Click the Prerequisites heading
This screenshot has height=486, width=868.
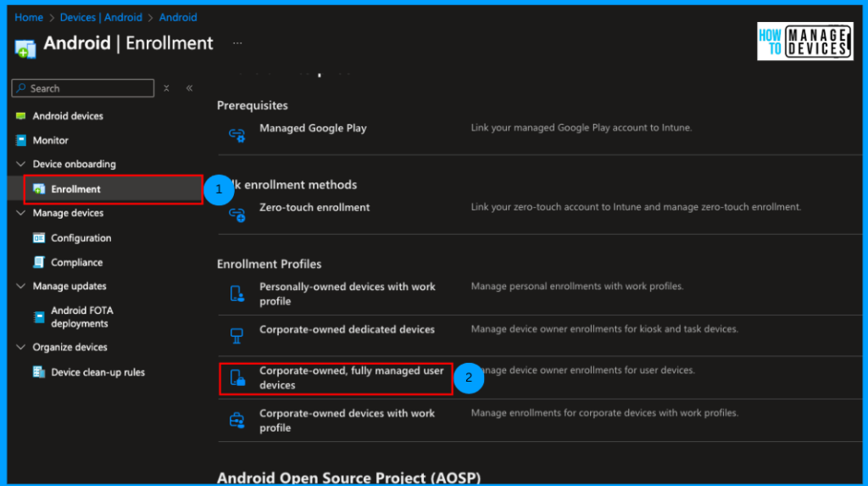253,105
